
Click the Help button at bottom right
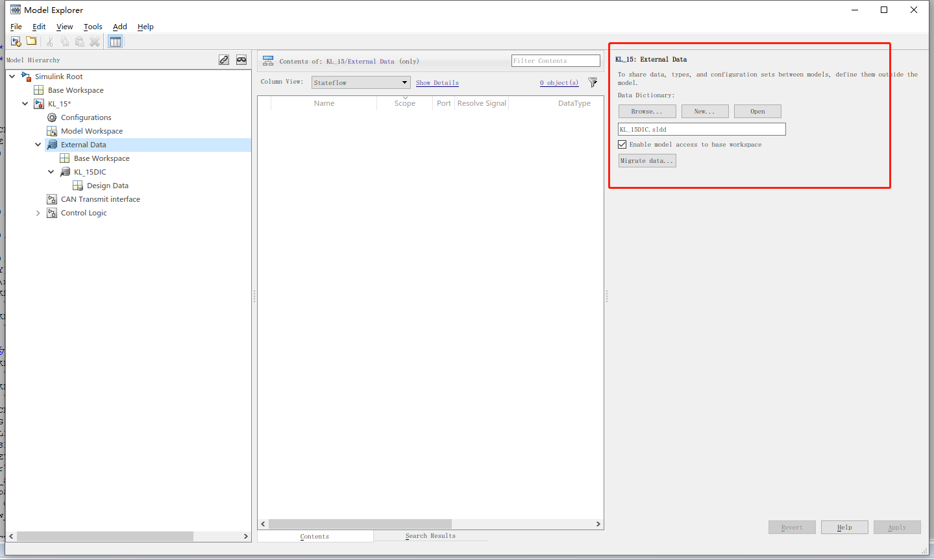(844, 528)
